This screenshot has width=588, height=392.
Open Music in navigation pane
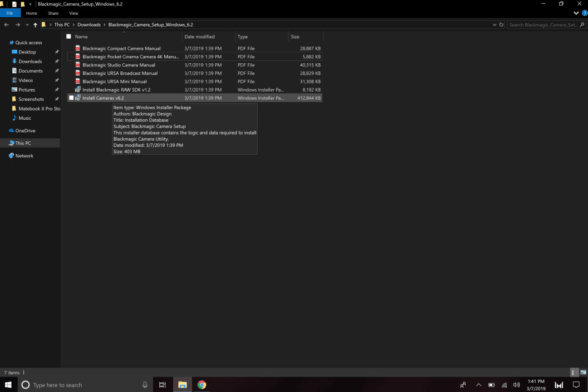pyautogui.click(x=25, y=118)
